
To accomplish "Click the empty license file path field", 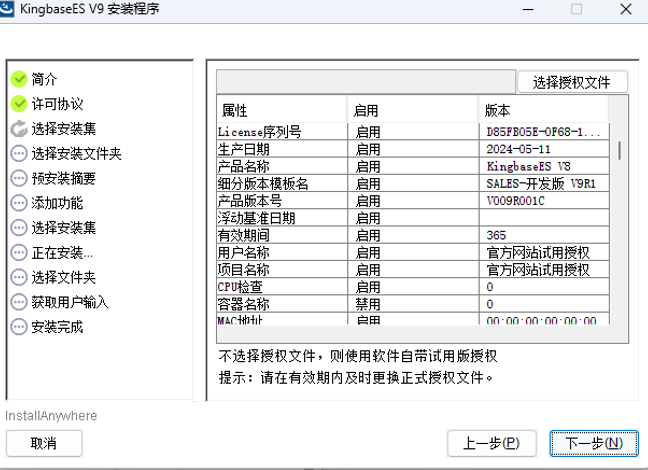I will [366, 82].
